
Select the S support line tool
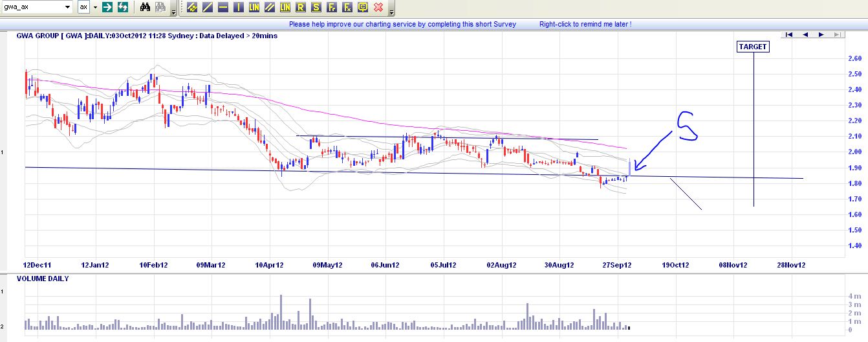(316, 8)
